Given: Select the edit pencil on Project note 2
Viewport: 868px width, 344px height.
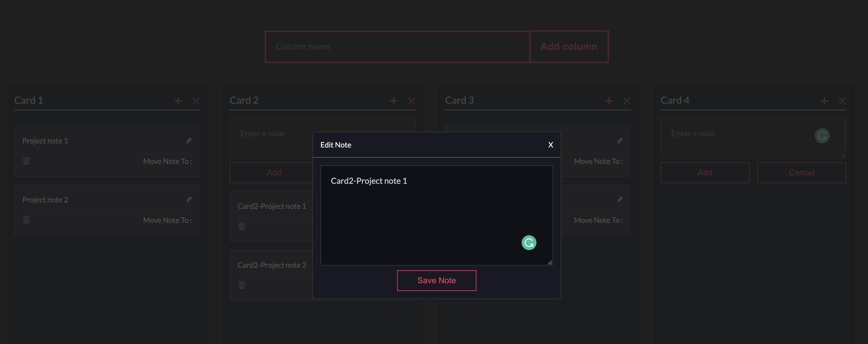Looking at the screenshot, I should click(189, 199).
